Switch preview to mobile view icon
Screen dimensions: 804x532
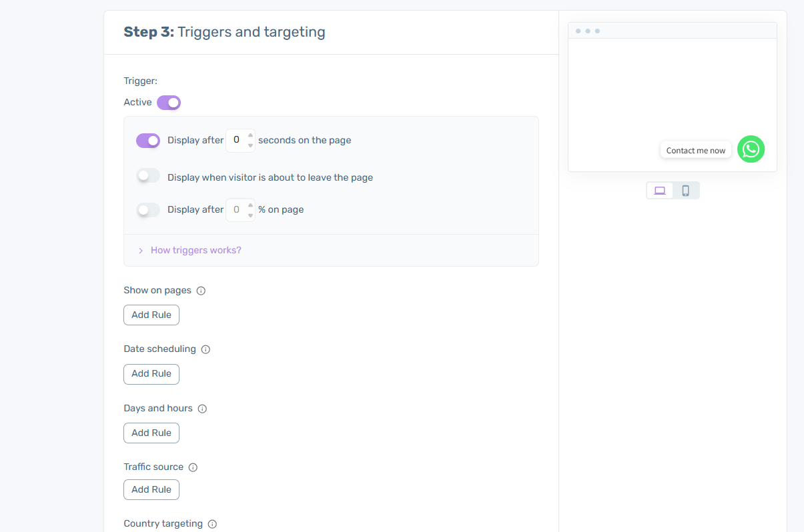[x=685, y=191]
